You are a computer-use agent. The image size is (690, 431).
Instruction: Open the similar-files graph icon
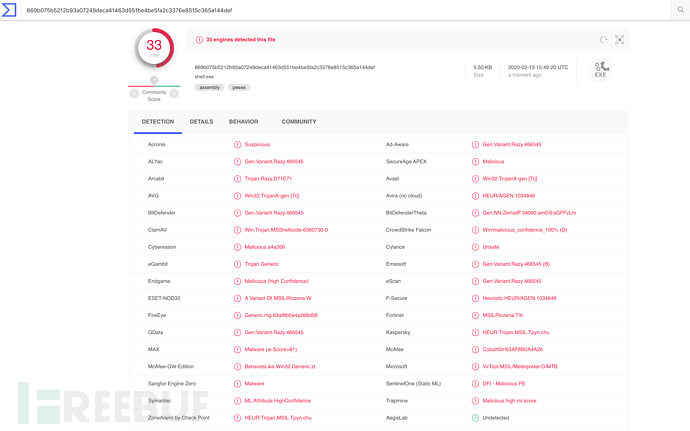click(x=619, y=40)
